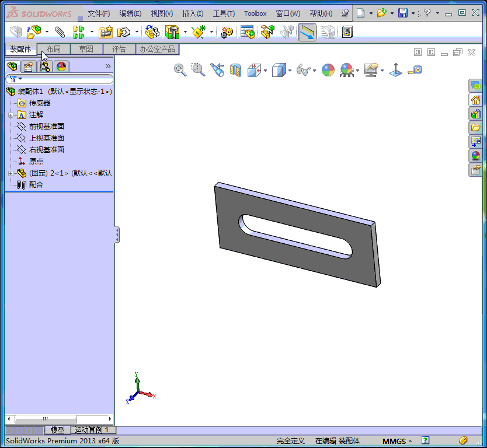Open the MMGS unit system dropdown
Image resolution: width=487 pixels, height=448 pixels.
397,441
